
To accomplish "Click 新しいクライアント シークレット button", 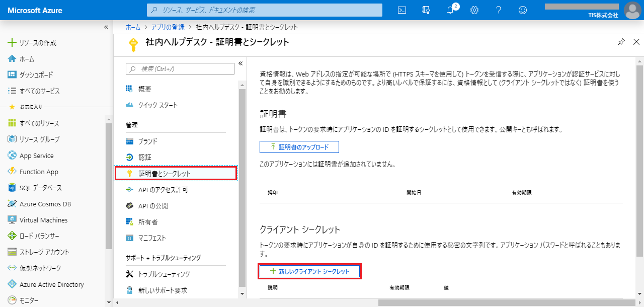I will [310, 271].
